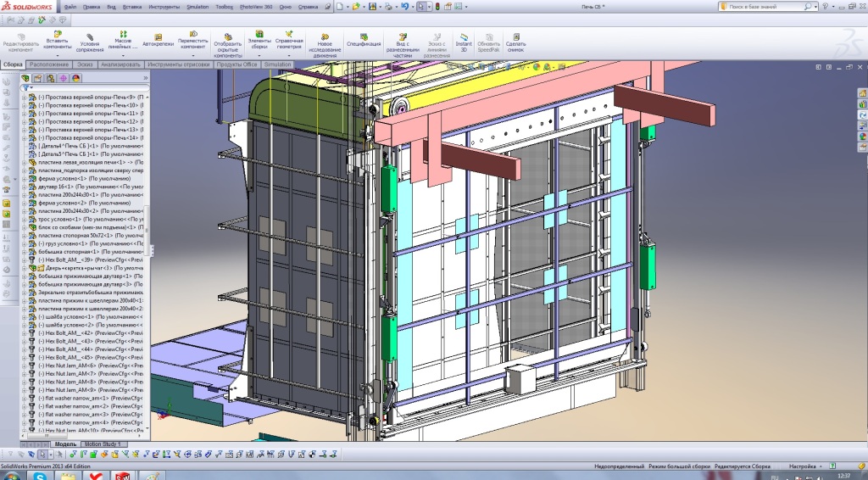Open the DisplayManager tab with color ball
The image size is (868, 480).
click(75, 78)
